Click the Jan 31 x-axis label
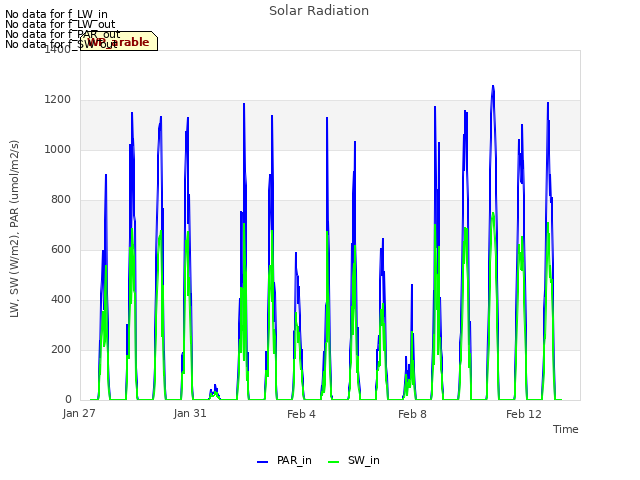640x480 pixels. [x=190, y=413]
